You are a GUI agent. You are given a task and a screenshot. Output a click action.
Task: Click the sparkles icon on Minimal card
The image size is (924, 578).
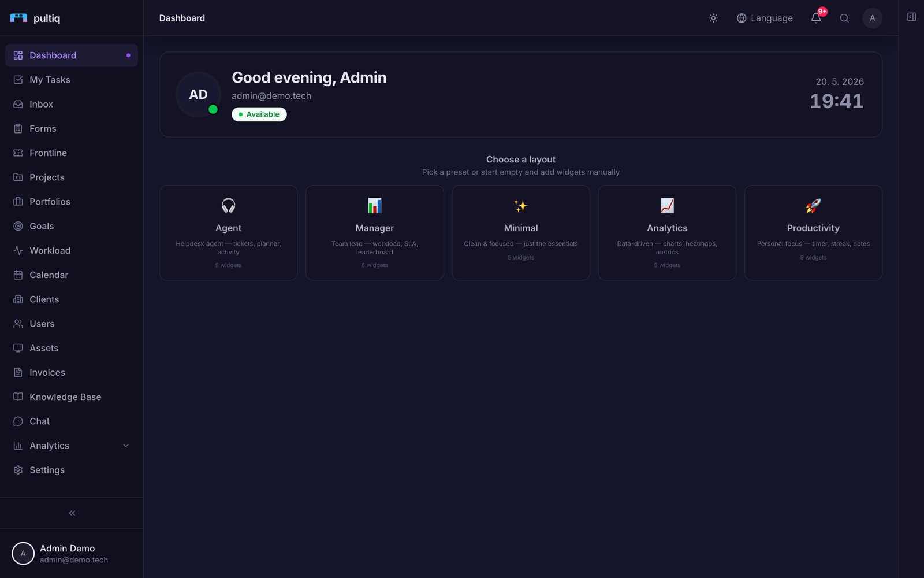(x=521, y=206)
